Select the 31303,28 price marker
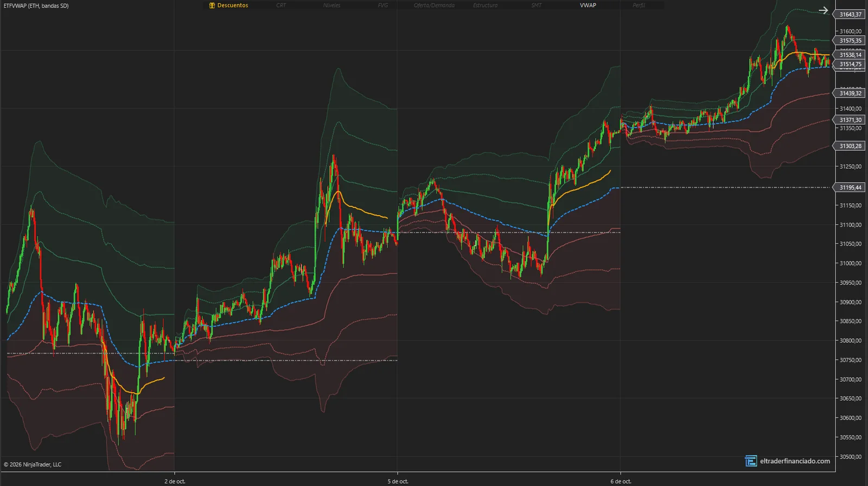 pyautogui.click(x=850, y=146)
